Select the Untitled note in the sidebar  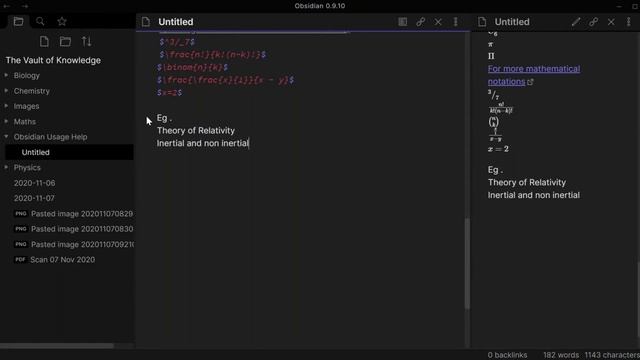69,152
